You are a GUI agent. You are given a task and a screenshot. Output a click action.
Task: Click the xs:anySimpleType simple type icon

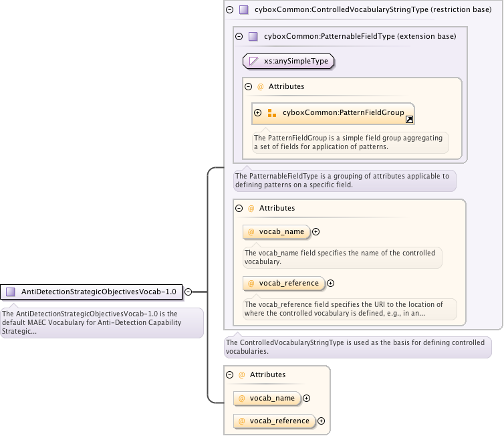(x=253, y=62)
